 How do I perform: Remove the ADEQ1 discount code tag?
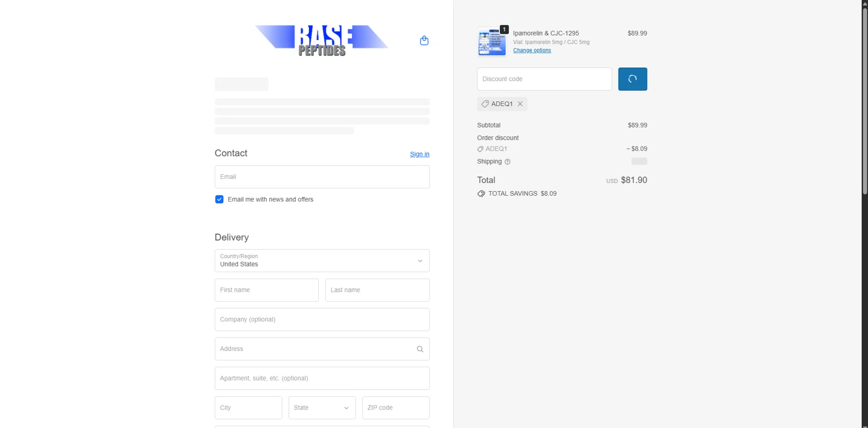520,104
